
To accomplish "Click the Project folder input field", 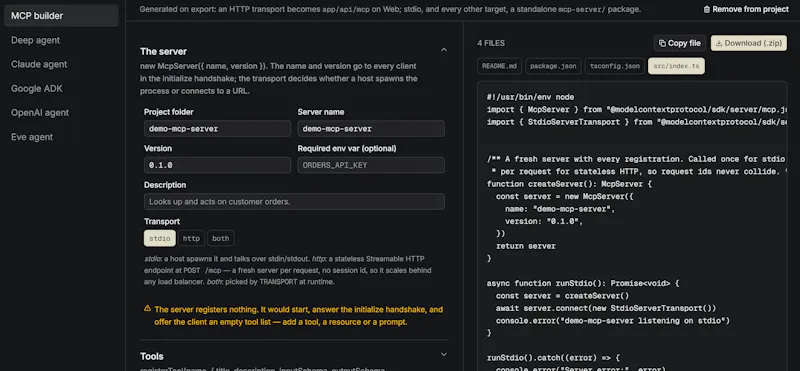I will pos(217,129).
